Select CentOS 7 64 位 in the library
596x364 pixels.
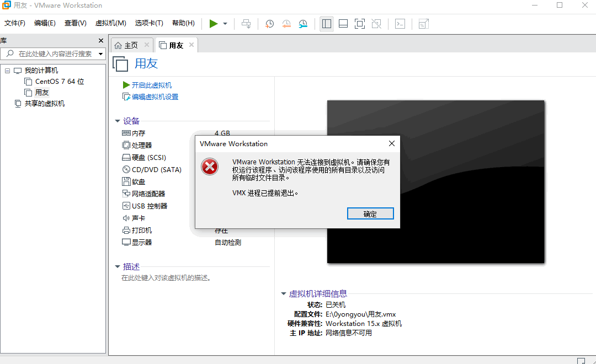(x=60, y=81)
